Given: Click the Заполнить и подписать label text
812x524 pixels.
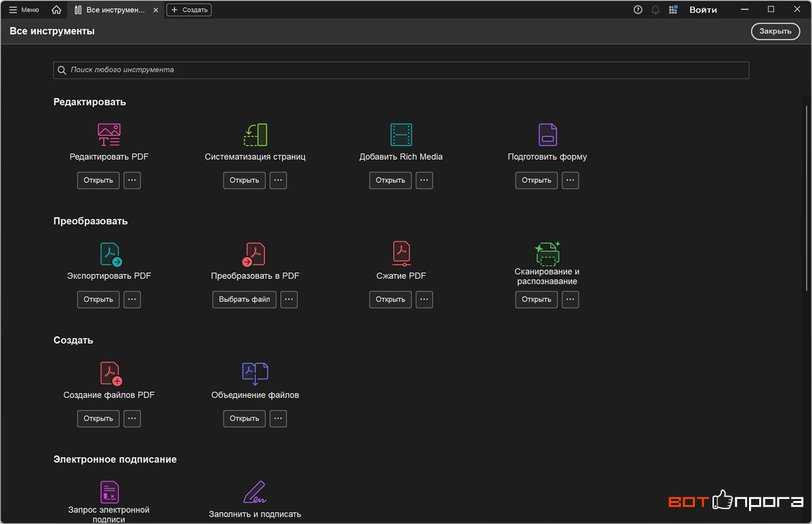Looking at the screenshot, I should tap(255, 514).
